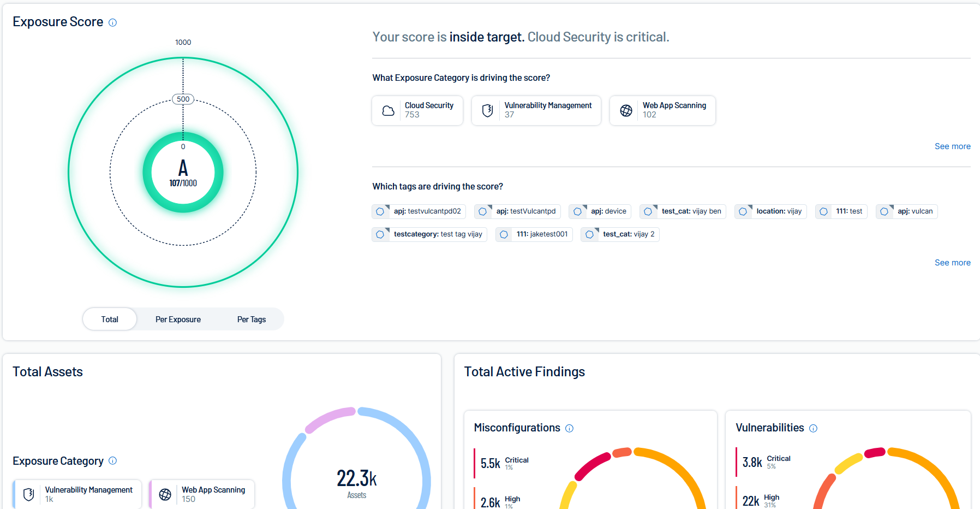The width and height of the screenshot is (980, 509).
Task: Expand exposure categories with See more
Action: [952, 146]
